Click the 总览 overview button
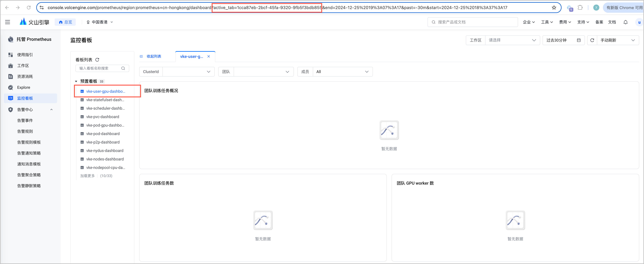This screenshot has width=644, height=264. [x=65, y=22]
